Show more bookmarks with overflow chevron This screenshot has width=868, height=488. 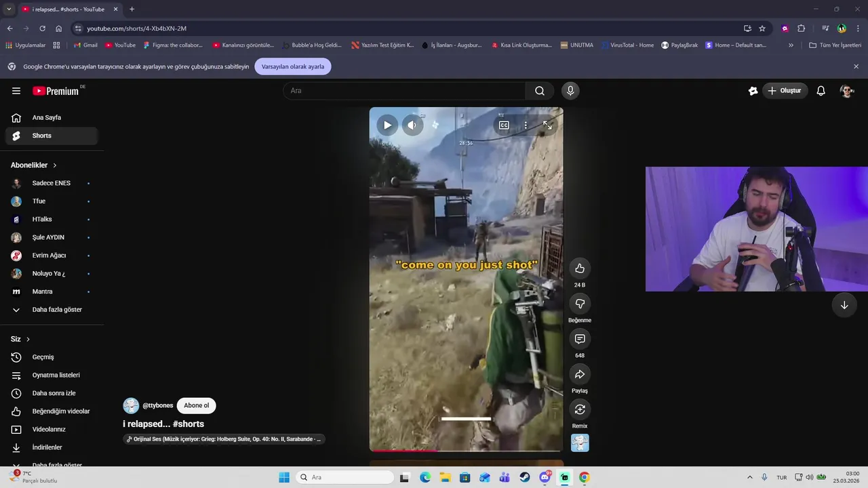pyautogui.click(x=791, y=45)
